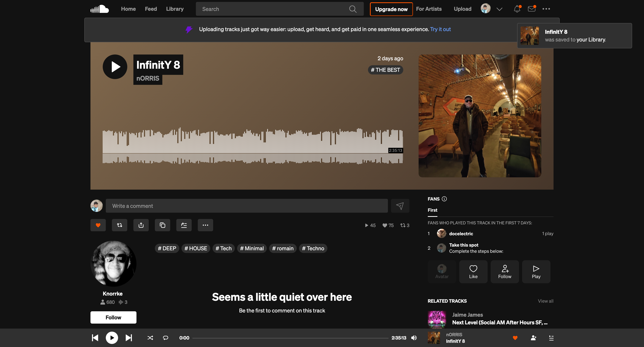
Task: Click docelectric fan avatar
Action: pyautogui.click(x=441, y=234)
